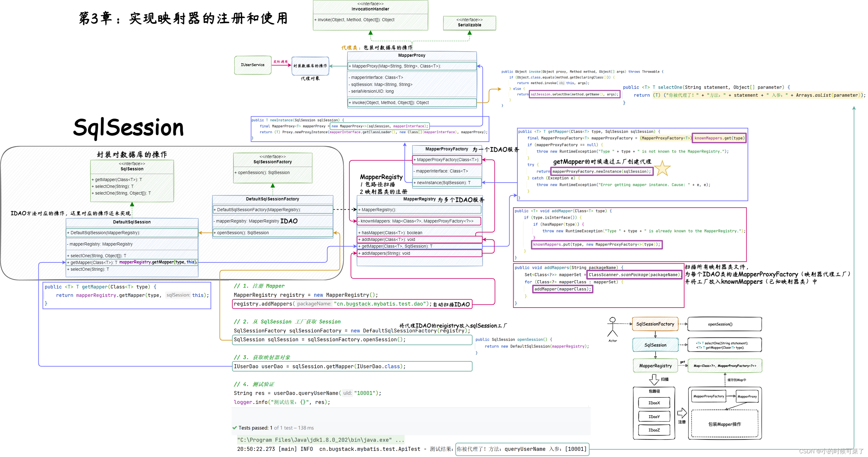Click highlighted sqlSession.selectOne(method.getName(), args) code

574,94
